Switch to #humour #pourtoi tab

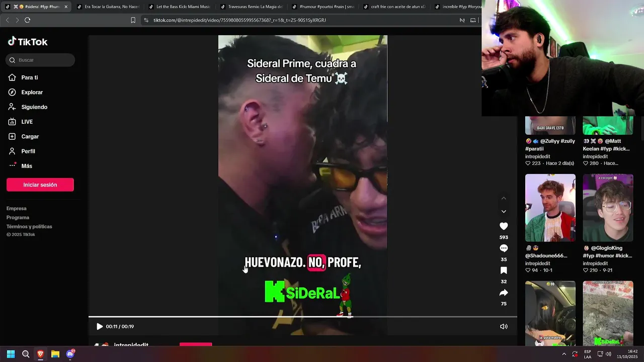(x=323, y=7)
